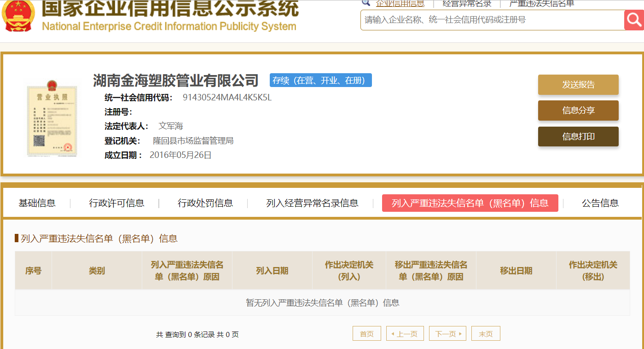
Task: Click legal representative name 文军海
Action: click(171, 126)
